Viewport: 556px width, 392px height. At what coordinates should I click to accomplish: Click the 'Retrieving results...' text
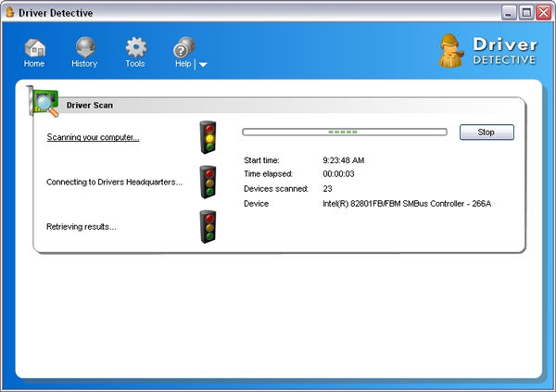pyautogui.click(x=82, y=227)
